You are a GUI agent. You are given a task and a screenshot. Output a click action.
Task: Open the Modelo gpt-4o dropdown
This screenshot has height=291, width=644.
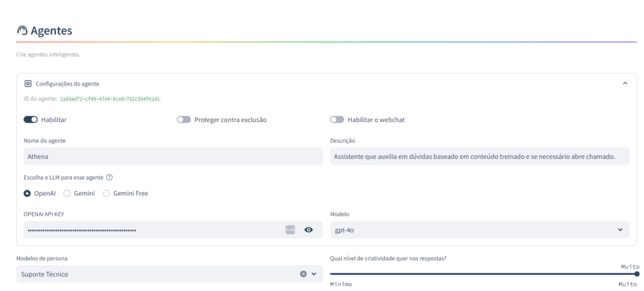479,230
